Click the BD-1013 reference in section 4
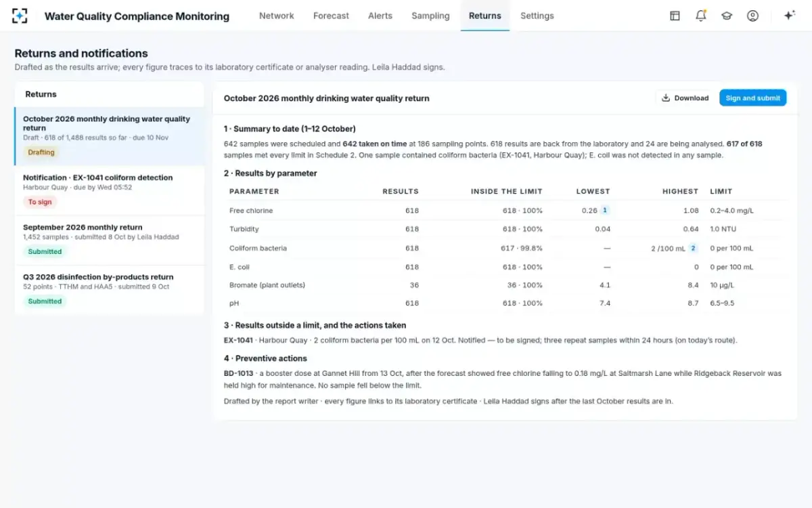The height and width of the screenshot is (508, 812). point(238,373)
